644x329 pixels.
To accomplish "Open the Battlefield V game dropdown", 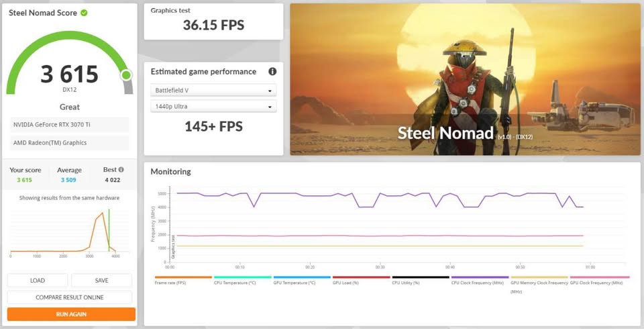I will pos(213,91).
